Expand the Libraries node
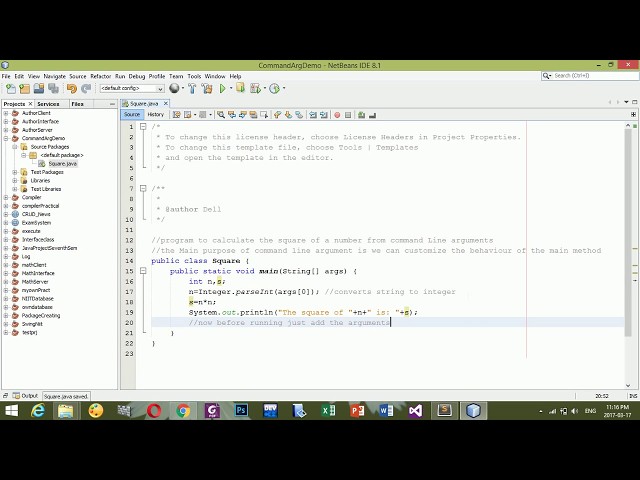Viewport: 640px width, 480px height. [x=15, y=180]
